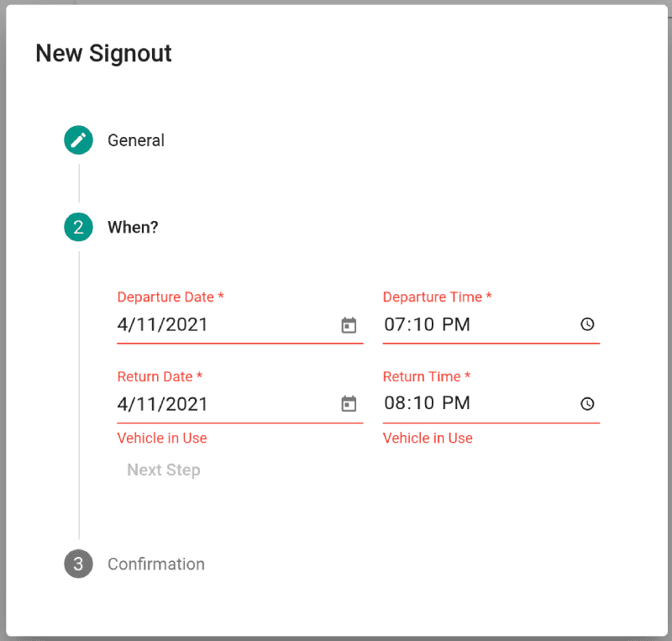Viewport: 672px width, 641px height.
Task: Click the Next Step button
Action: click(x=163, y=470)
